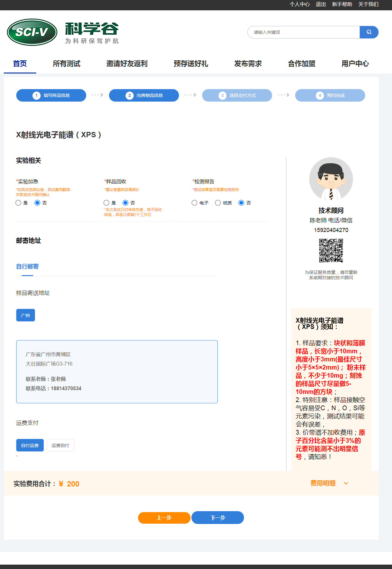
Task: Click step 4 booking complete badge
Action: pos(330,95)
